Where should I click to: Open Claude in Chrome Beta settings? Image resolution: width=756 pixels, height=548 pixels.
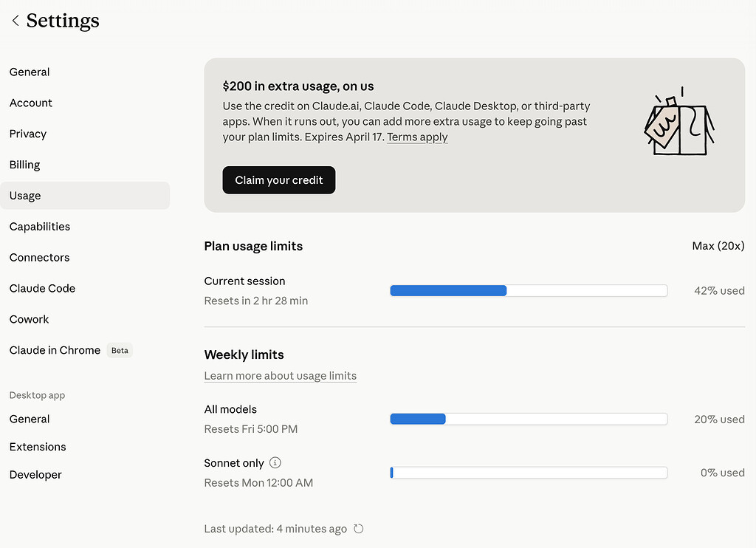click(70, 350)
